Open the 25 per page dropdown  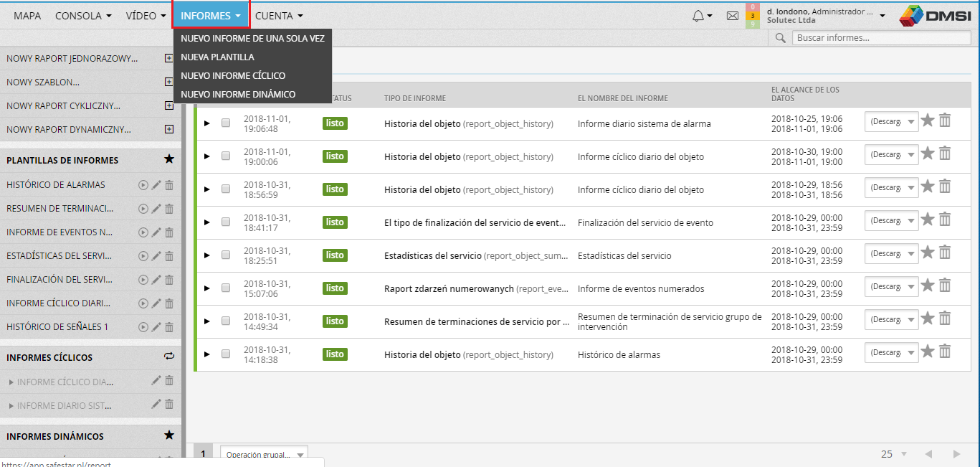click(894, 454)
